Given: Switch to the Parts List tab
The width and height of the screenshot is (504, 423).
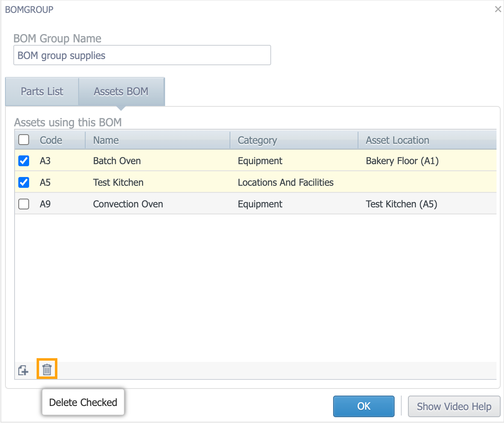Looking at the screenshot, I should point(42,91).
